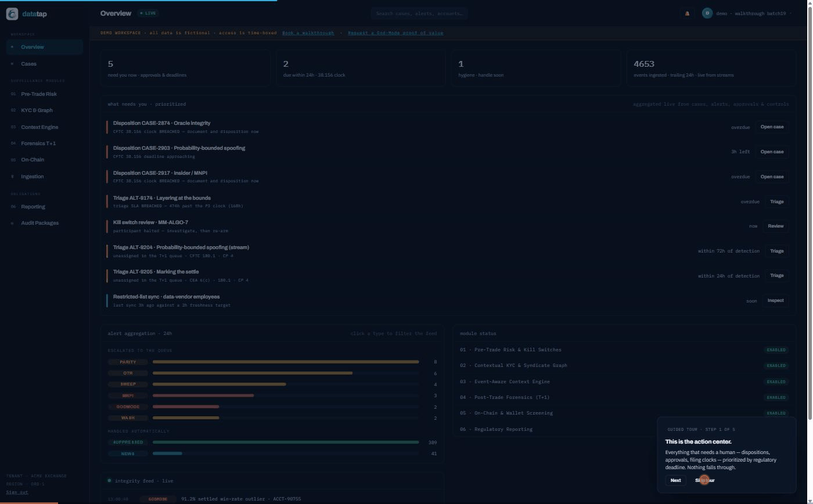Click the 4653 events ingested card
The height and width of the screenshot is (504, 813).
711,68
